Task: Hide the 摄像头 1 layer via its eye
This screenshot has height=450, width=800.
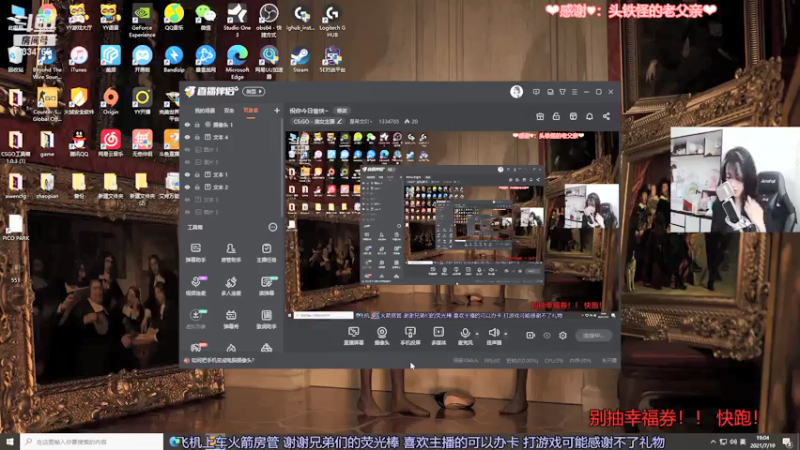Action: (187, 124)
